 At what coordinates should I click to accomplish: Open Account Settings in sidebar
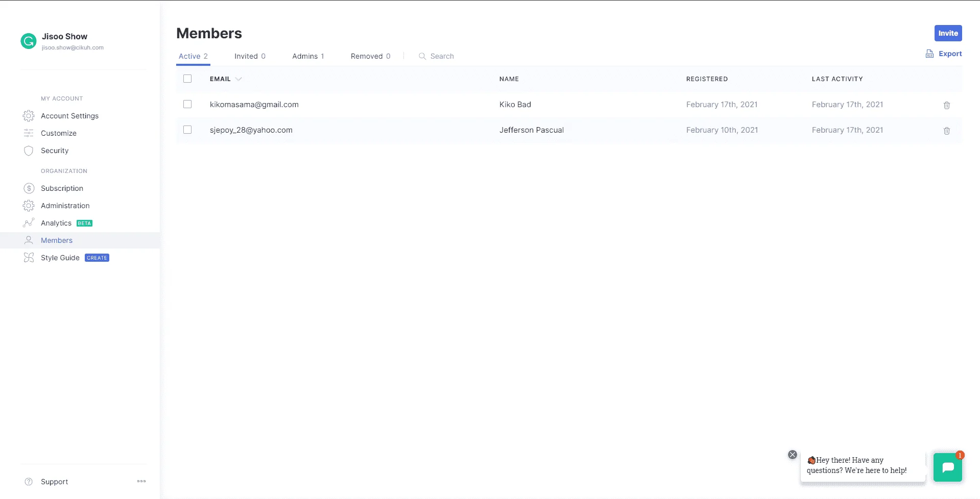(69, 116)
